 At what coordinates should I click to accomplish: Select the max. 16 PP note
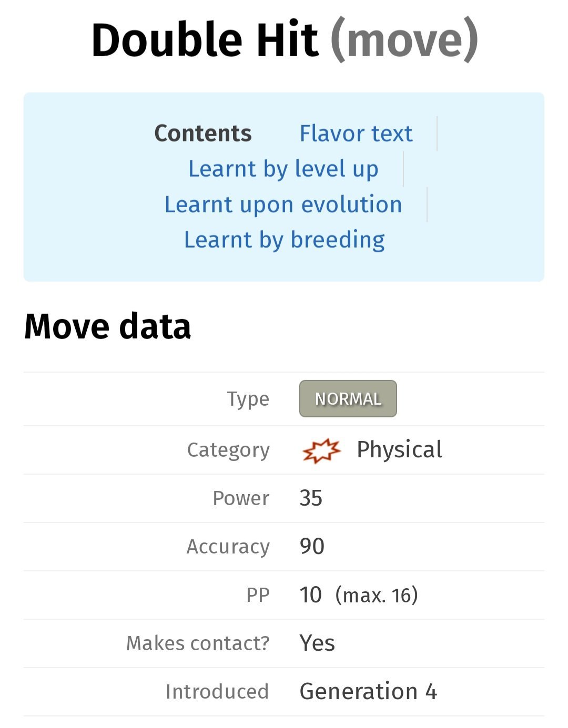pyautogui.click(x=377, y=596)
